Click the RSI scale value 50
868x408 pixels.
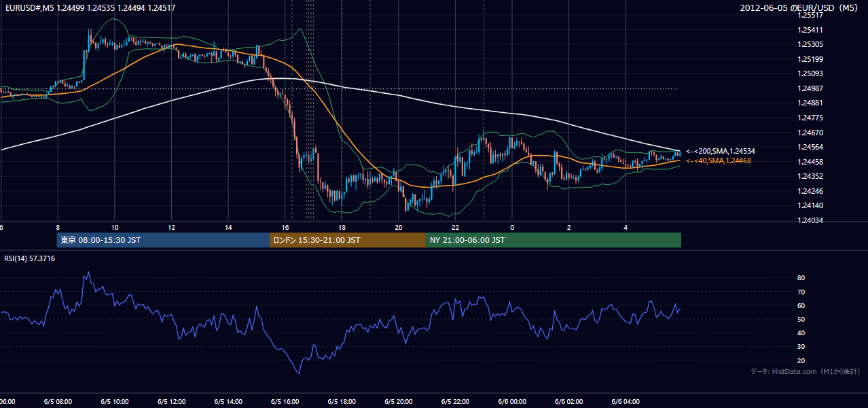[801, 319]
